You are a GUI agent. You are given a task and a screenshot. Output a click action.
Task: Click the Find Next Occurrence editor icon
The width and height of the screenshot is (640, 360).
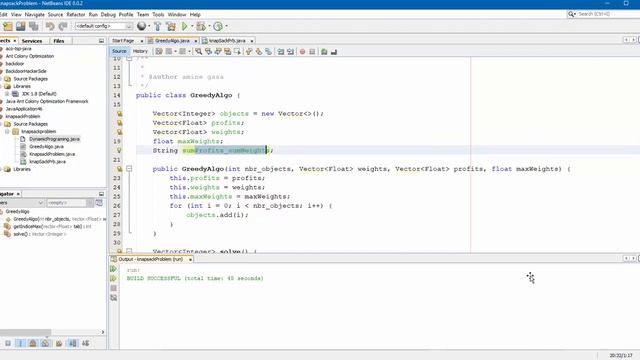[218, 52]
